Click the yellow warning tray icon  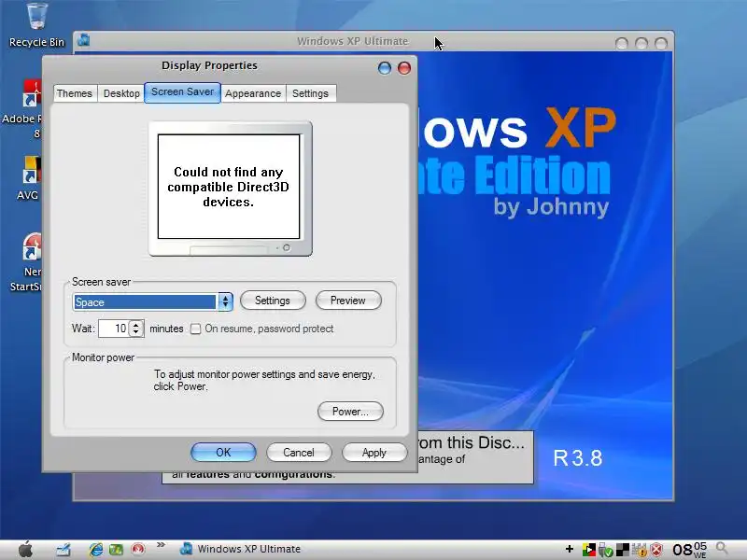pos(639,551)
